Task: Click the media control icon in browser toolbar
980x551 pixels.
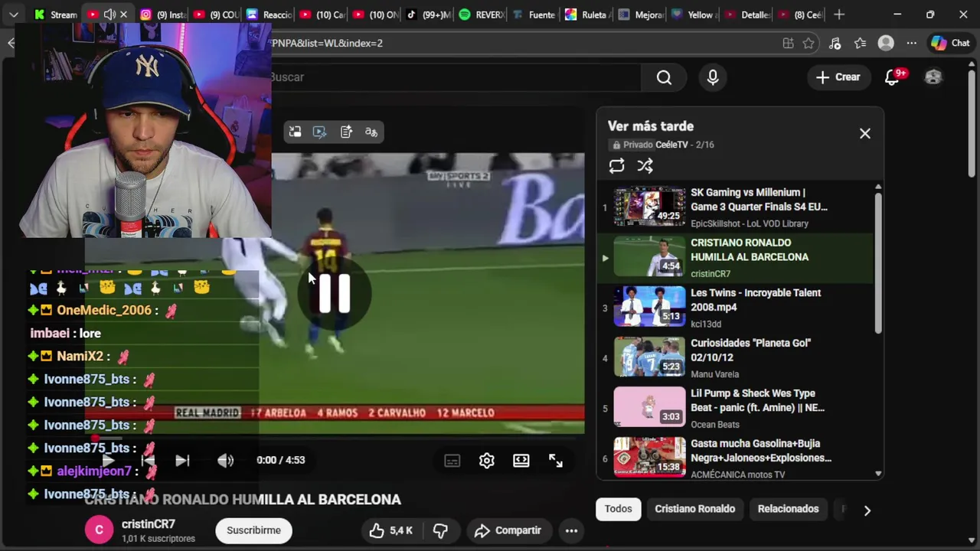Action: (x=835, y=44)
